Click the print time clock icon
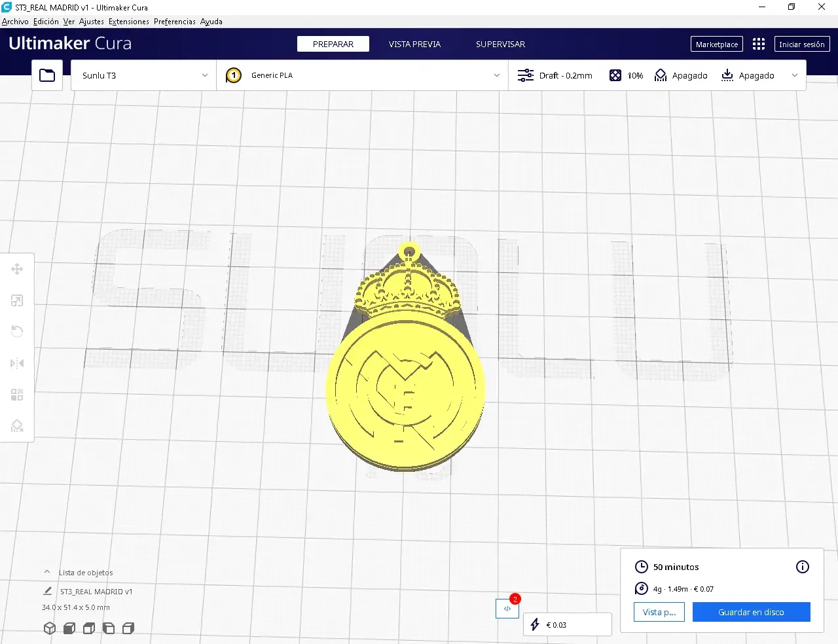 [x=642, y=567]
